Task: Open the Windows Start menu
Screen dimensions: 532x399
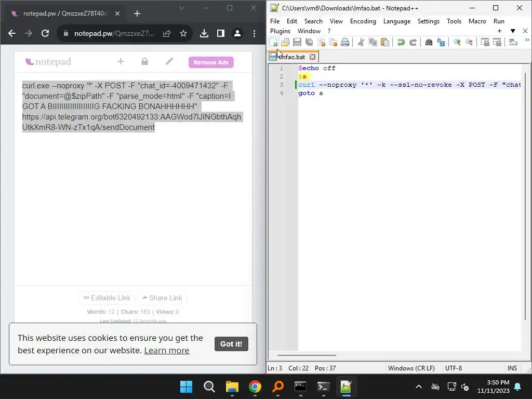Action: coord(186,387)
